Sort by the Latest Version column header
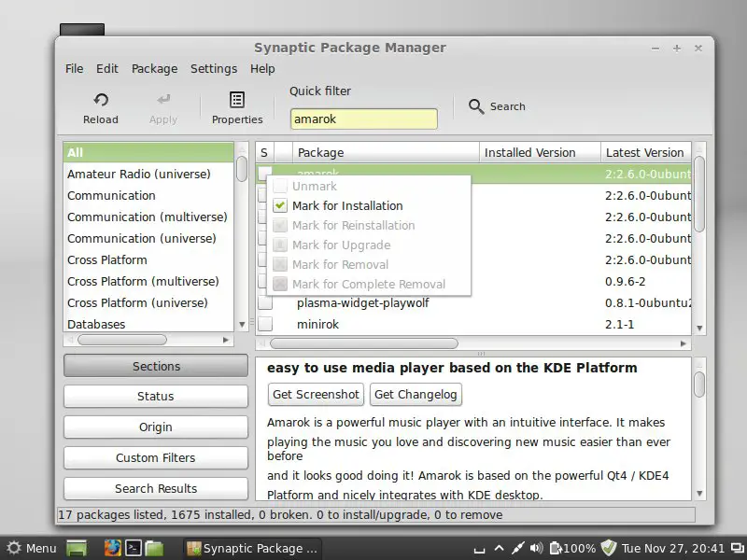The width and height of the screenshot is (747, 560). pos(645,152)
